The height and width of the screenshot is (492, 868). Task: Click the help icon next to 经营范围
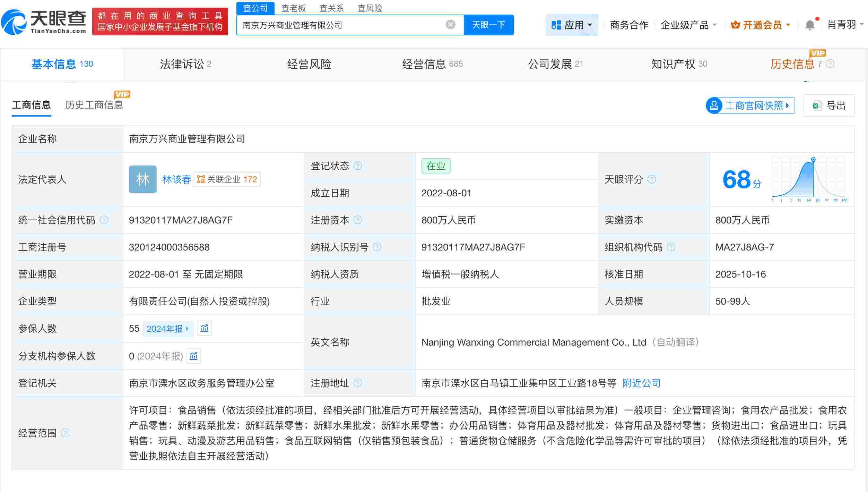click(x=64, y=433)
